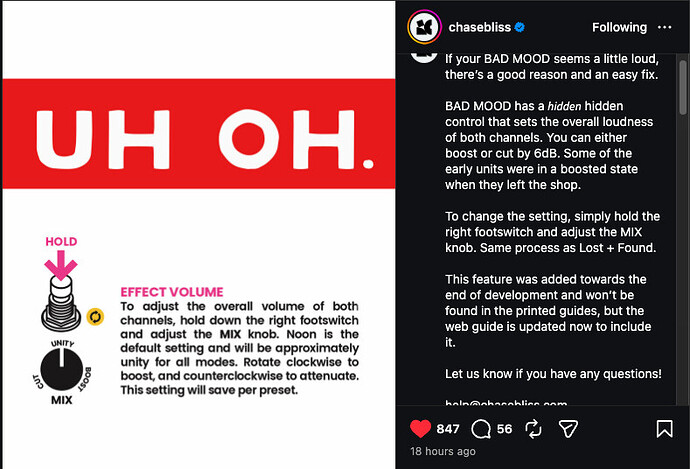Click the blue verified badge
The image size is (690, 469).
(520, 27)
